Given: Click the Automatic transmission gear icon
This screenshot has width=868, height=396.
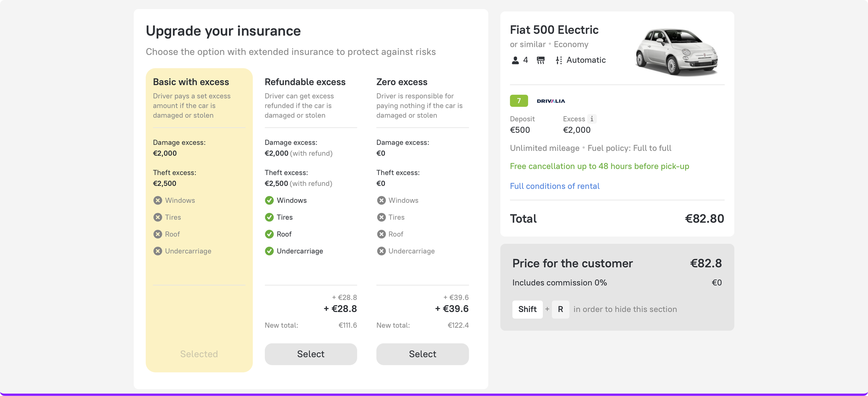Looking at the screenshot, I should (x=559, y=60).
